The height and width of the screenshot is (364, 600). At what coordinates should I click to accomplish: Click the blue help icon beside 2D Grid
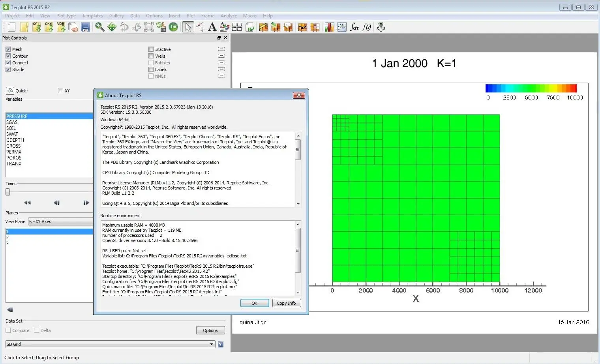point(220,344)
